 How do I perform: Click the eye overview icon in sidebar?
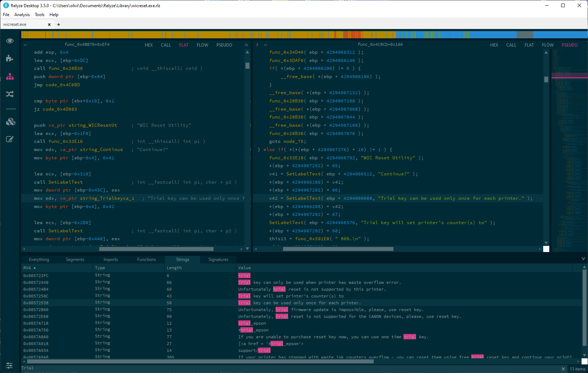pyautogui.click(x=10, y=41)
